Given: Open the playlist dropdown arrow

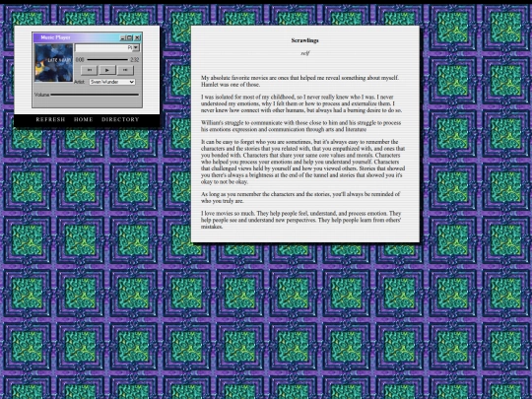Looking at the screenshot, I should tap(136, 48).
